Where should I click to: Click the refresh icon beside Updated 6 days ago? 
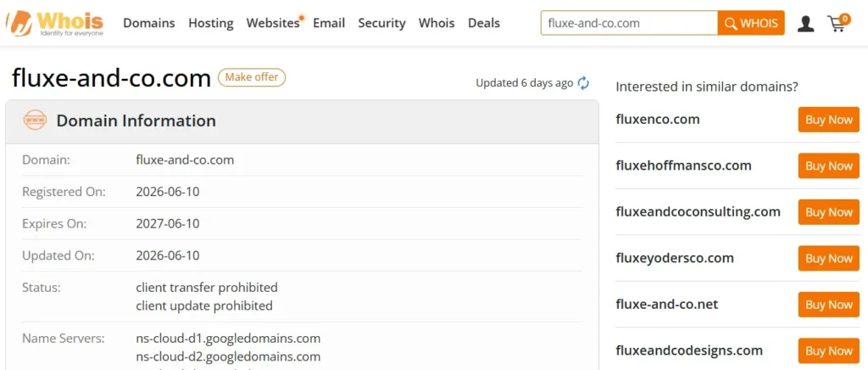(x=583, y=83)
